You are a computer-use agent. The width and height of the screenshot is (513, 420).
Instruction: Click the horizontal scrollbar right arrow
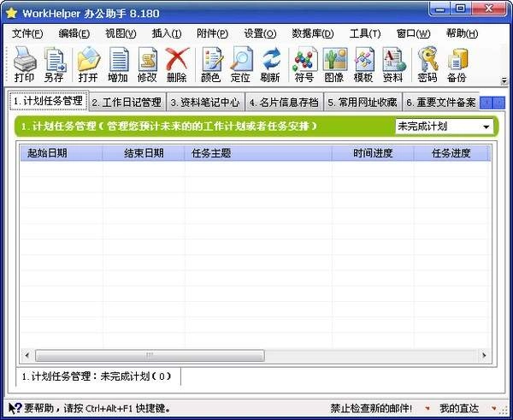(x=484, y=355)
